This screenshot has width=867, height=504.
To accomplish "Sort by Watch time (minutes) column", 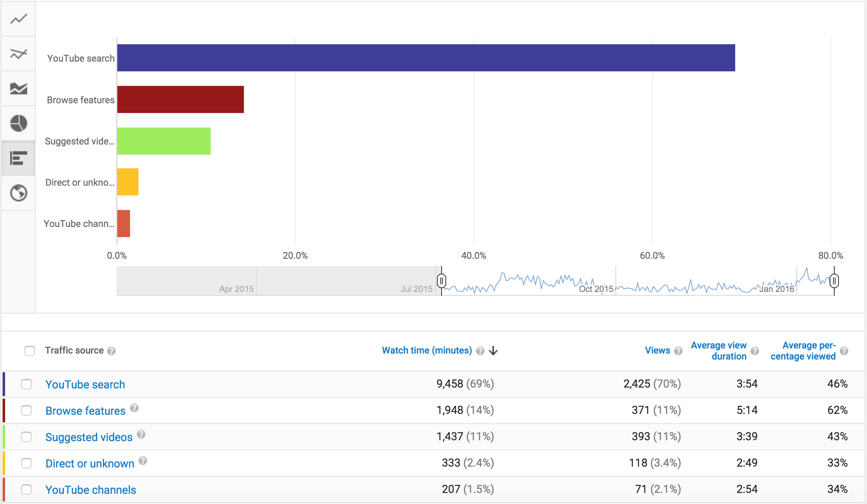I will 427,351.
